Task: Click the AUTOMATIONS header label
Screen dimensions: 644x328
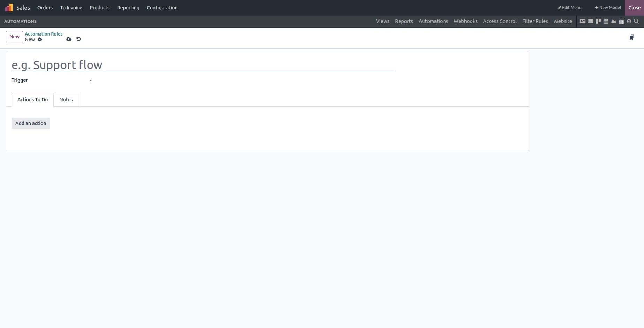Action: 20,21
